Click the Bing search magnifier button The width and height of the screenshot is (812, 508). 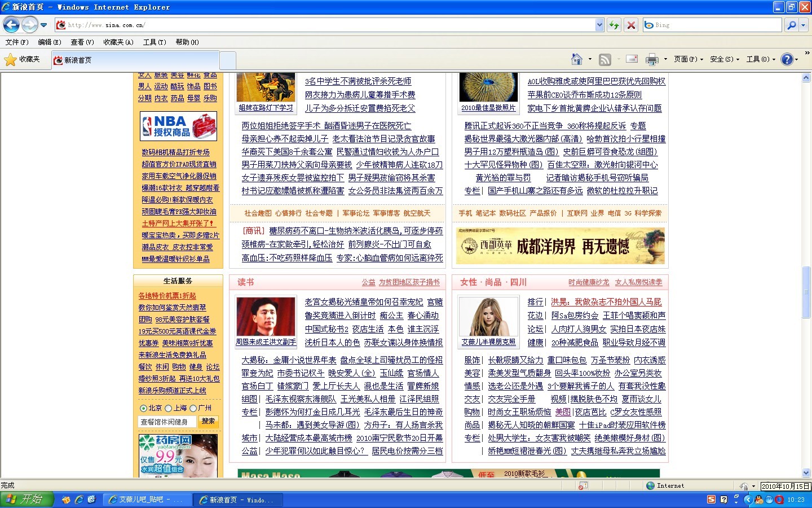click(x=792, y=25)
